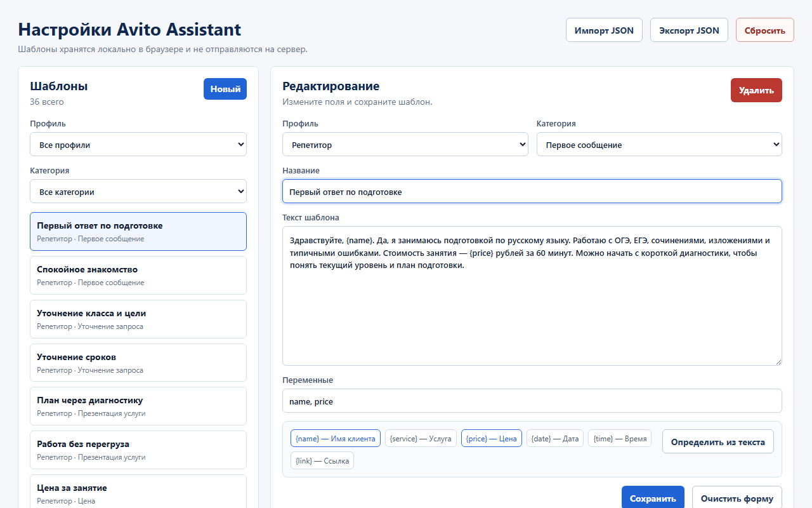
Task: Select template Уточнение сроков
Action: click(138, 363)
